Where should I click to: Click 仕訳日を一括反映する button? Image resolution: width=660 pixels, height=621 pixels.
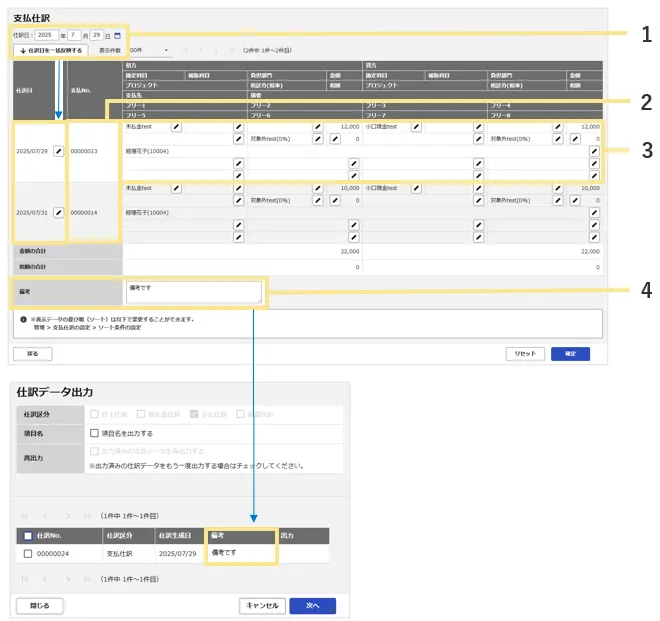51,49
